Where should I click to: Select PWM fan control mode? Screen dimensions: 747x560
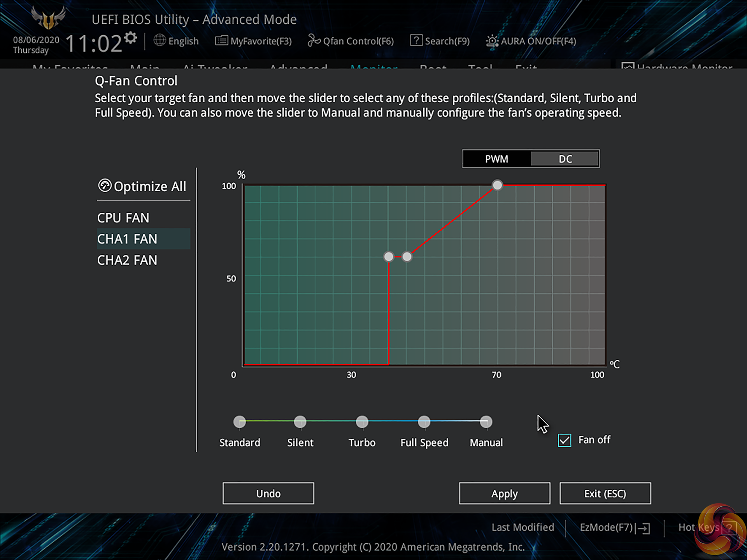click(x=496, y=159)
